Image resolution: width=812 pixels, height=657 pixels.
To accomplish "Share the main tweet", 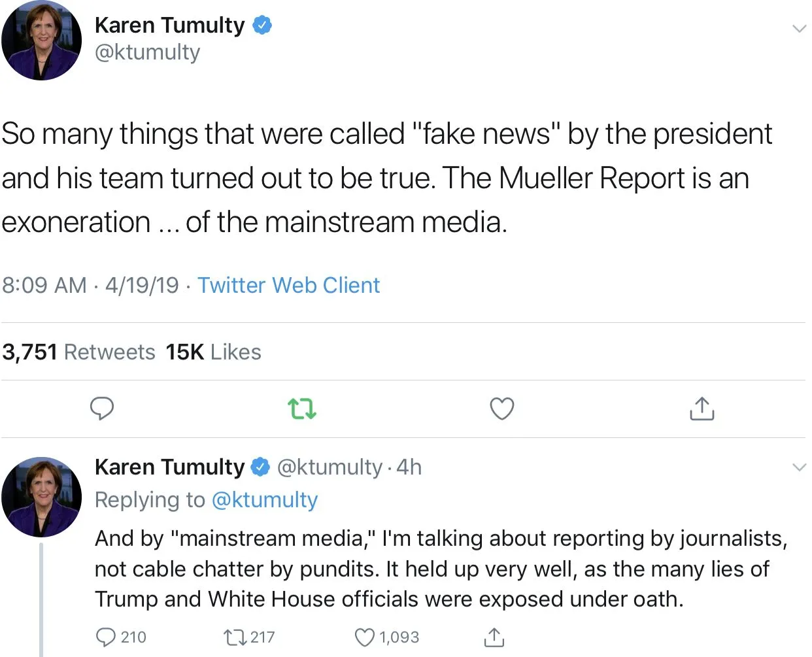I will point(702,409).
